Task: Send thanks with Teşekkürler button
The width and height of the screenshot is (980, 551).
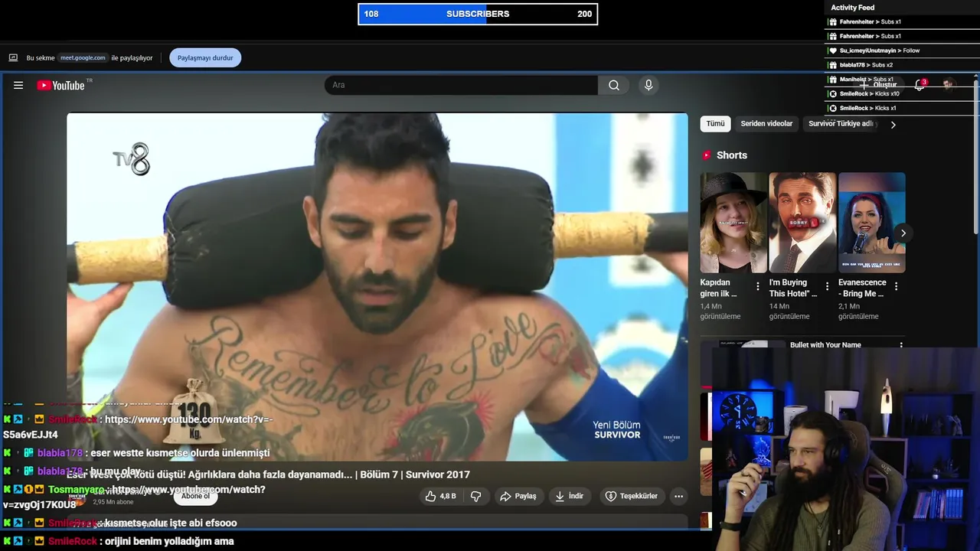Action: click(x=632, y=496)
